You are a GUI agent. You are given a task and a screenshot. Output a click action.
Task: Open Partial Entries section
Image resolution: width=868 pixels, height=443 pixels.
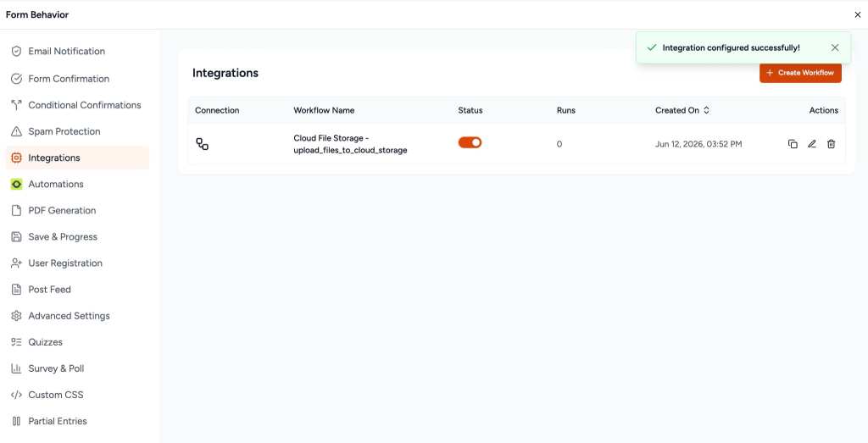(x=77, y=421)
